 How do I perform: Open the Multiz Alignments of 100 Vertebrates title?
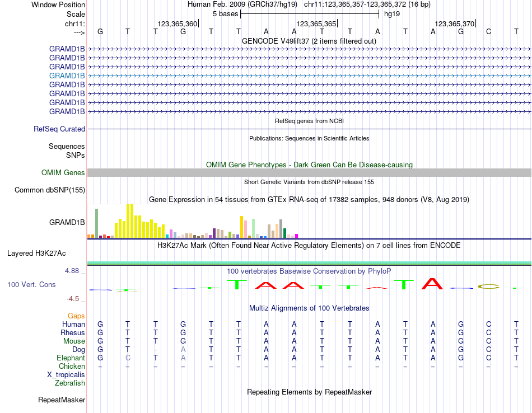click(309, 308)
